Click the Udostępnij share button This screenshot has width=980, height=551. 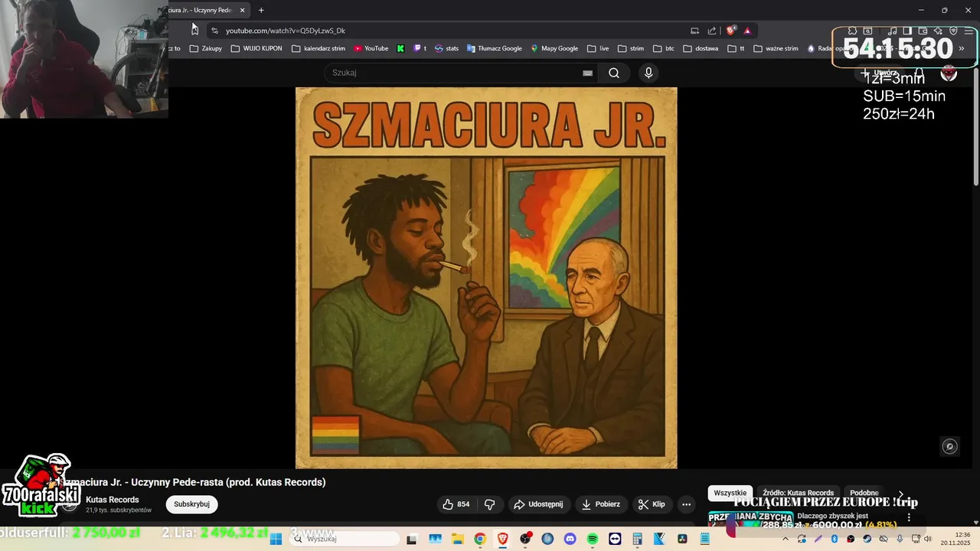[538, 504]
